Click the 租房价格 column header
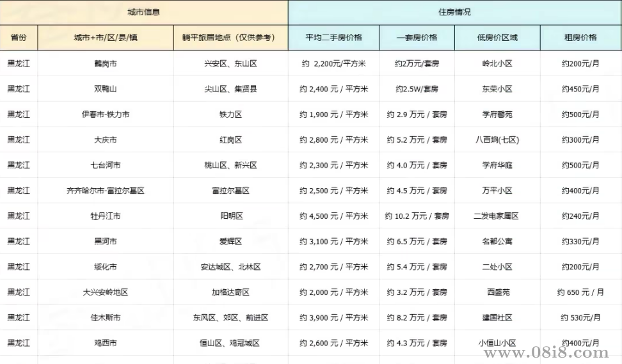Viewport: 622px width, 364px height. (581, 38)
